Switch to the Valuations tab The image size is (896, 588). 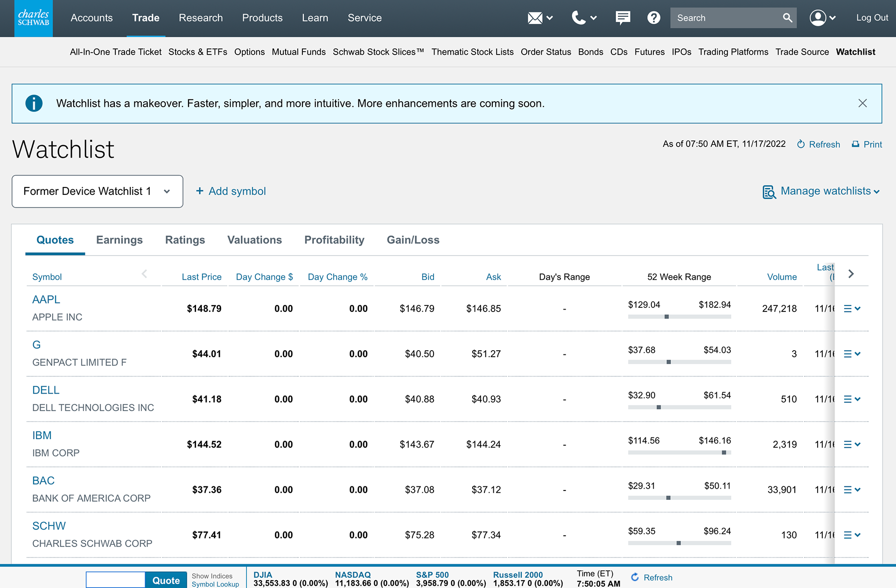tap(254, 240)
